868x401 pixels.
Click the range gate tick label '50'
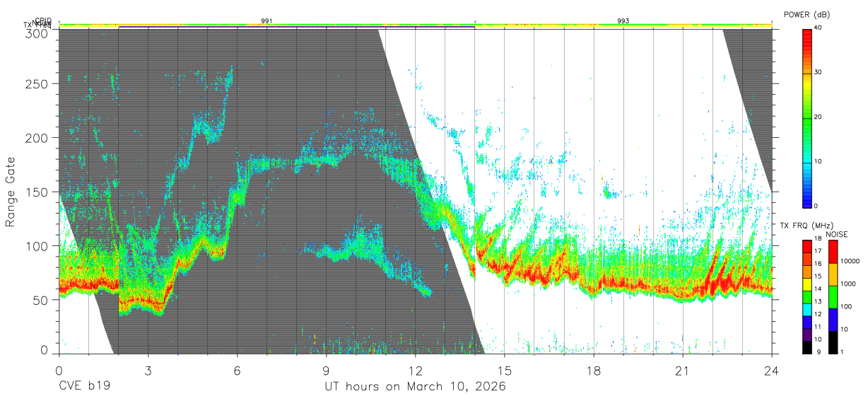coord(40,300)
